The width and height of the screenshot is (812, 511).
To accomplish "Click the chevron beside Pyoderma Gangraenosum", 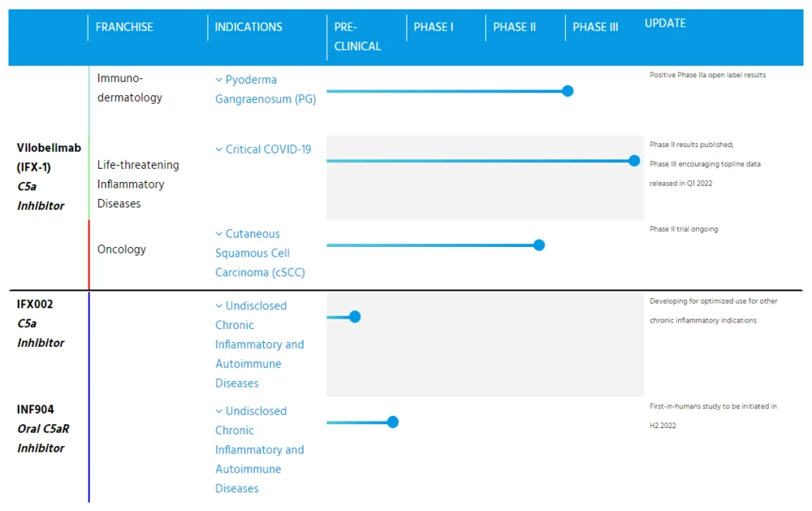I will coord(219,80).
